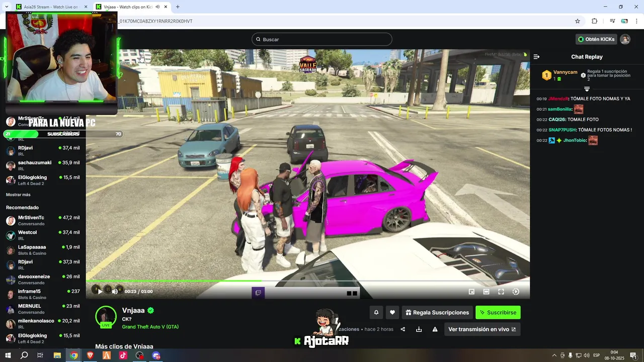Image resolution: width=644 pixels, height=362 pixels.
Task: Switch the ESP input language indicator
Action: (597, 355)
